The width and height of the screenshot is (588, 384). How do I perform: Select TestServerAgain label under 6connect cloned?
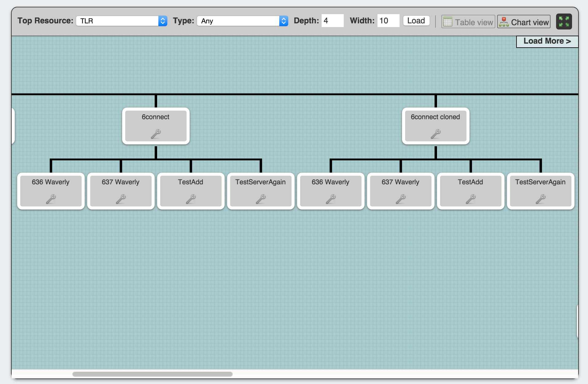(x=540, y=182)
